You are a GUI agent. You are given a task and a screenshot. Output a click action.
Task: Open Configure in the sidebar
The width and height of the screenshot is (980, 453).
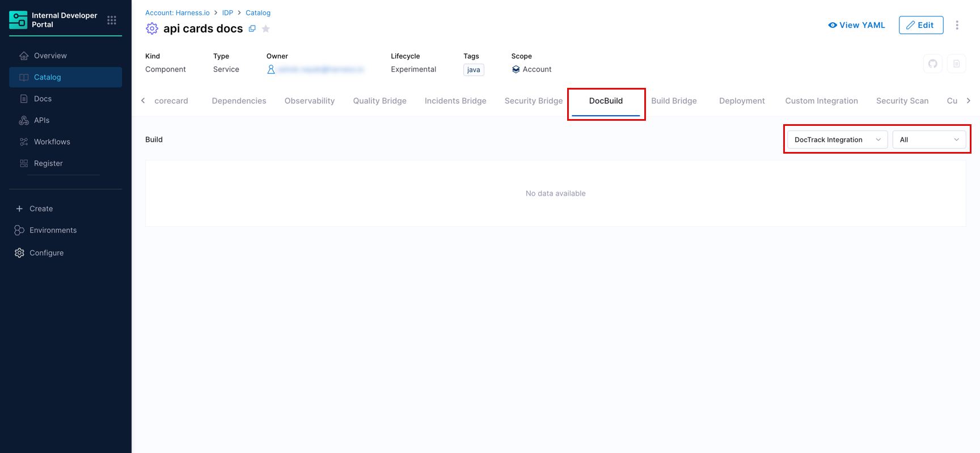tap(66, 253)
